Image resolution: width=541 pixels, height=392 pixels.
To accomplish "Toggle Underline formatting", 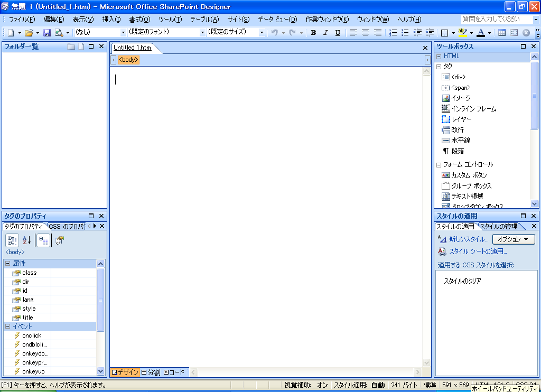I will pyautogui.click(x=338, y=32).
